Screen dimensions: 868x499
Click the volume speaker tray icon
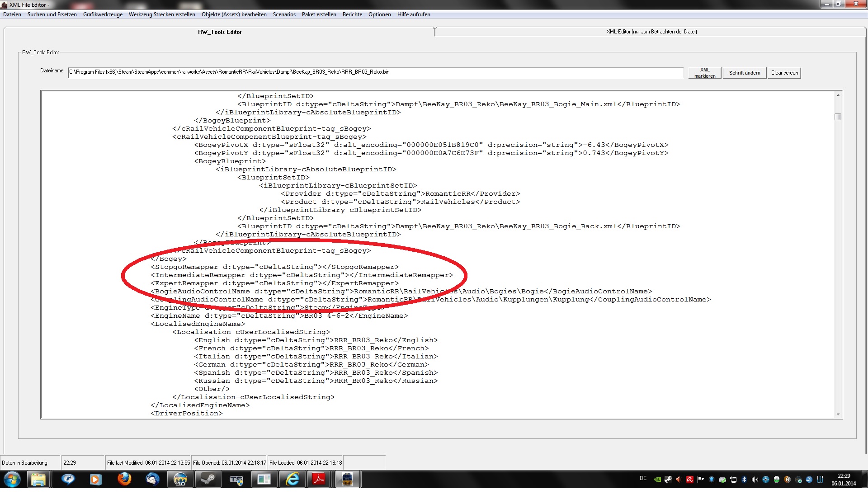coord(755,480)
